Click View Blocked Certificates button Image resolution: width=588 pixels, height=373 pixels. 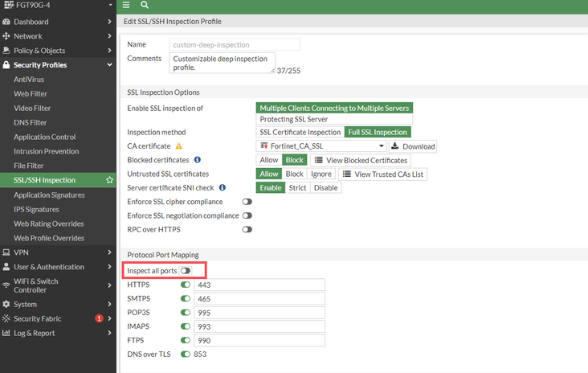click(361, 160)
